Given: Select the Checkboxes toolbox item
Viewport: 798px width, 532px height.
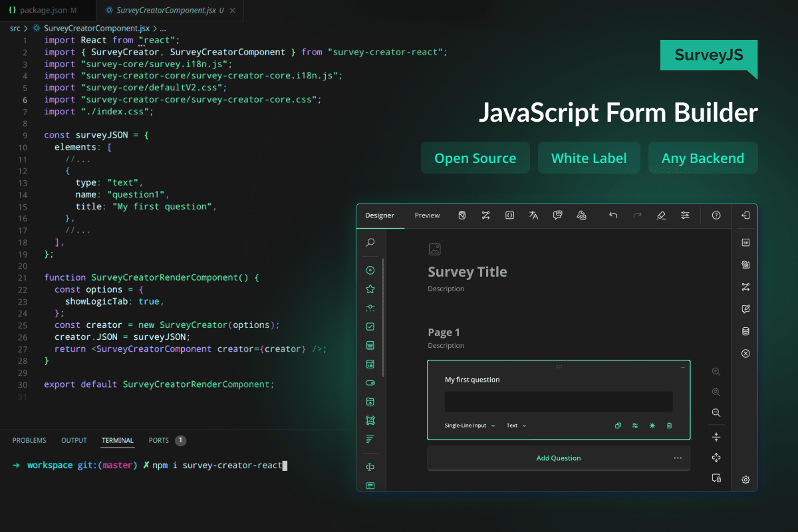Looking at the screenshot, I should [x=370, y=327].
